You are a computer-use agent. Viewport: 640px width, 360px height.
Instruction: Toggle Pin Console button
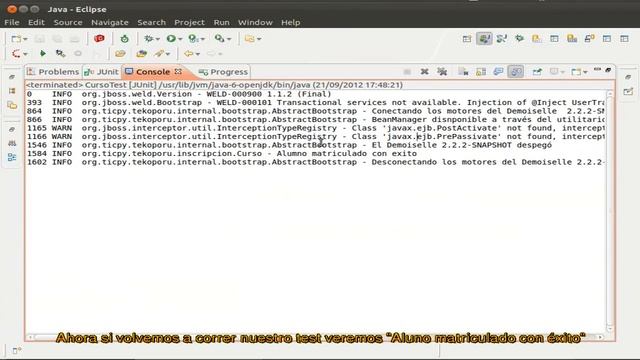pos(537,72)
